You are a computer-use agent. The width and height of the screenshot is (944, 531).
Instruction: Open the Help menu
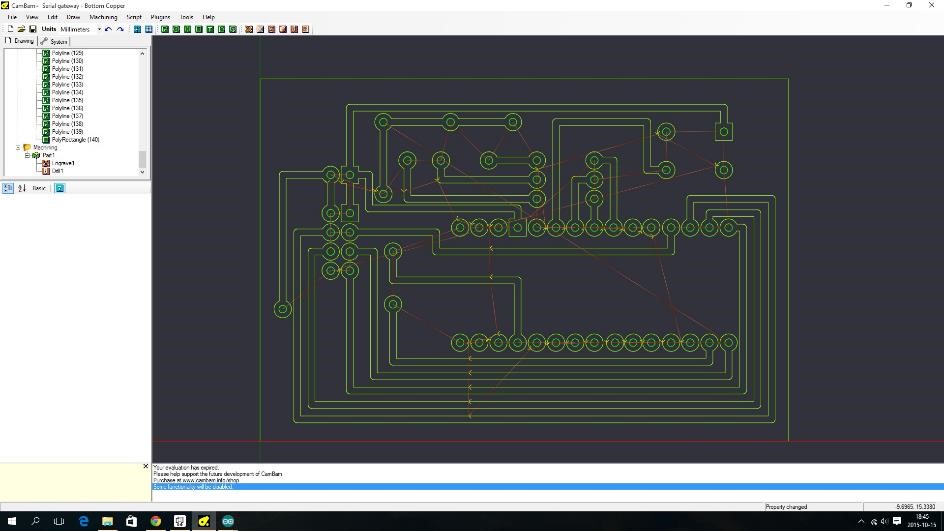pos(208,17)
